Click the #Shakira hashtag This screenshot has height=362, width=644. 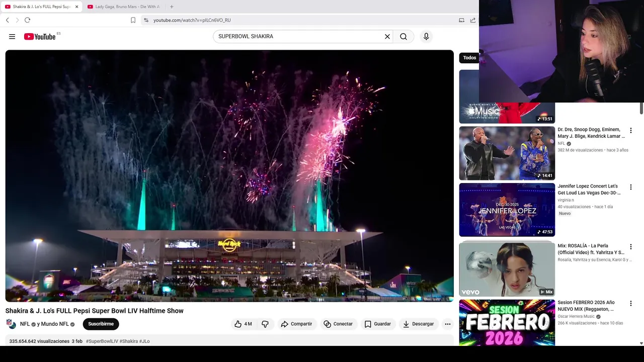click(129, 341)
